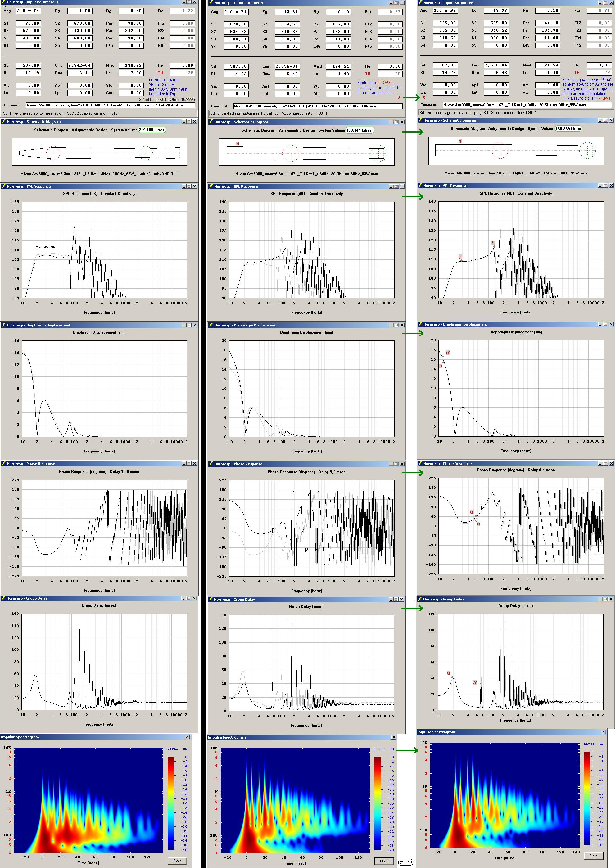The width and height of the screenshot is (615, 868).
Task: Click the Par field showing 194,90
Action: point(548,30)
